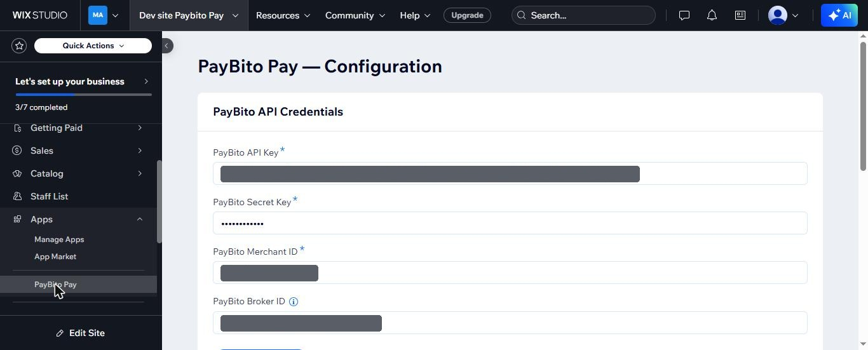The image size is (868, 350).
Task: Open the inbox chat icon
Action: tap(684, 15)
